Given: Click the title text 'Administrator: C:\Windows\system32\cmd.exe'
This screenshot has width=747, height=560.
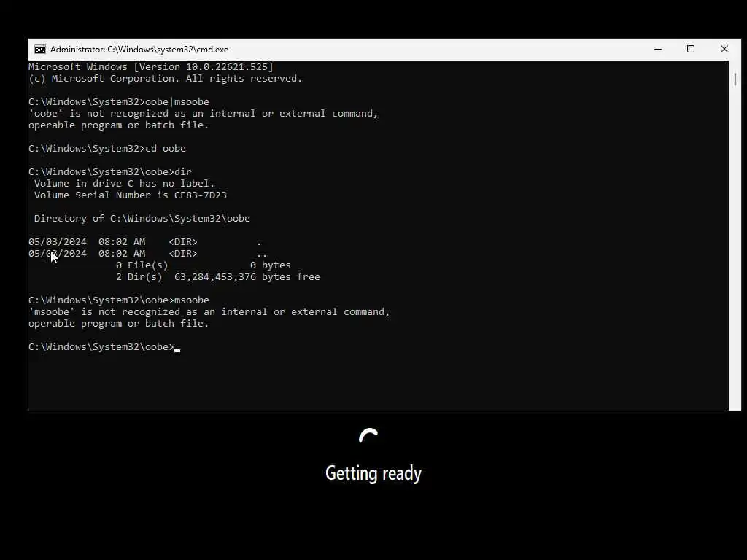Looking at the screenshot, I should pyautogui.click(x=139, y=50).
